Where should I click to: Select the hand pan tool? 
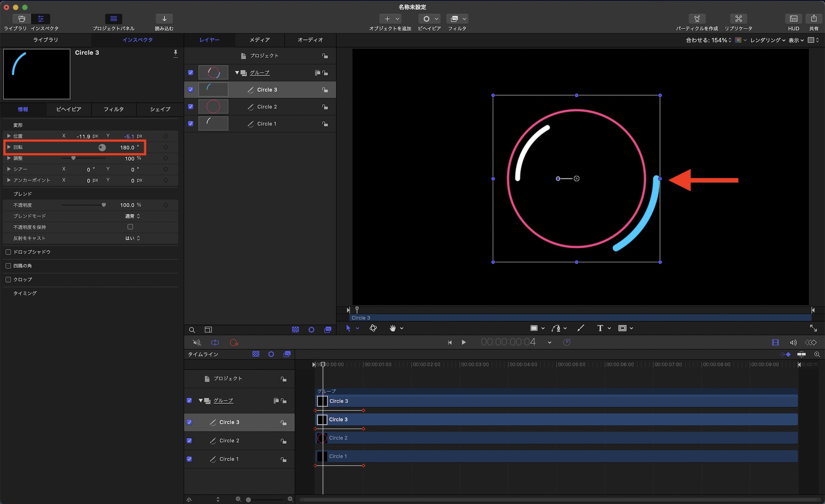[x=392, y=328]
